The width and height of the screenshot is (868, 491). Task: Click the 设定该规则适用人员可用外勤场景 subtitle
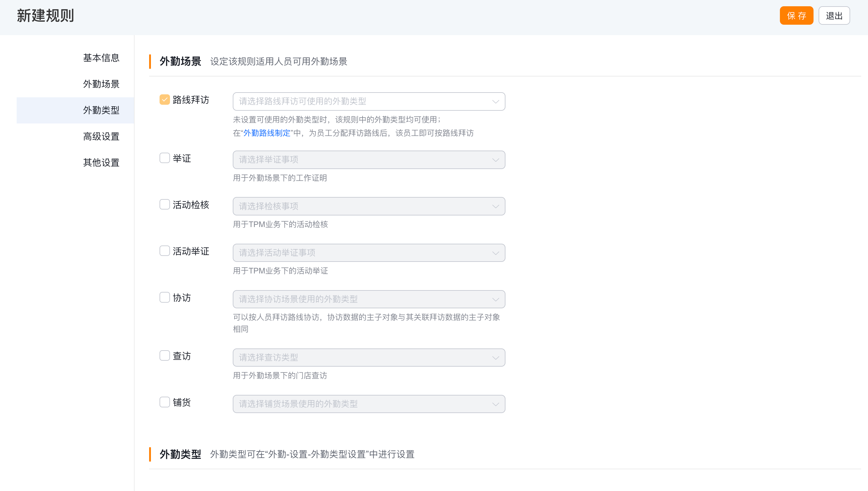279,61
